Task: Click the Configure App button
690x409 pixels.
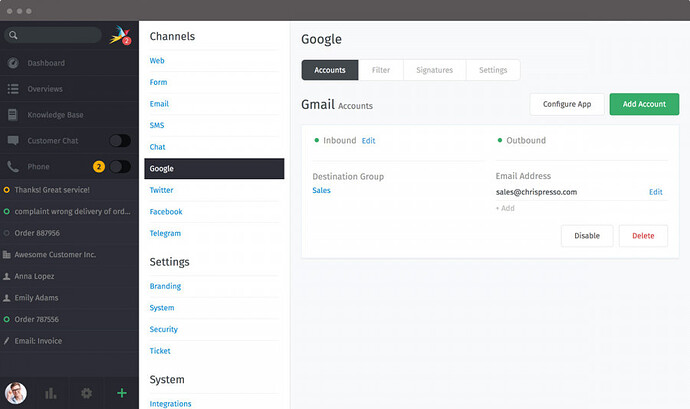Action: point(567,104)
